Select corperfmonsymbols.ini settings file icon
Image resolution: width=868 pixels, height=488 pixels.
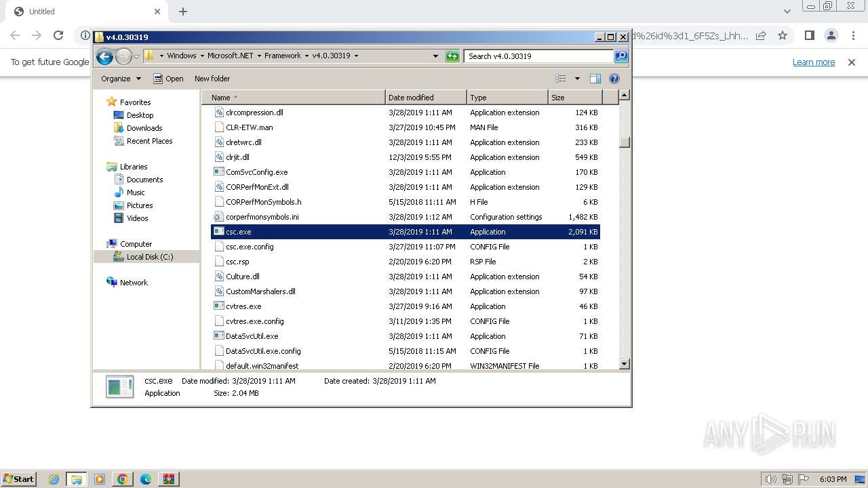coord(219,217)
